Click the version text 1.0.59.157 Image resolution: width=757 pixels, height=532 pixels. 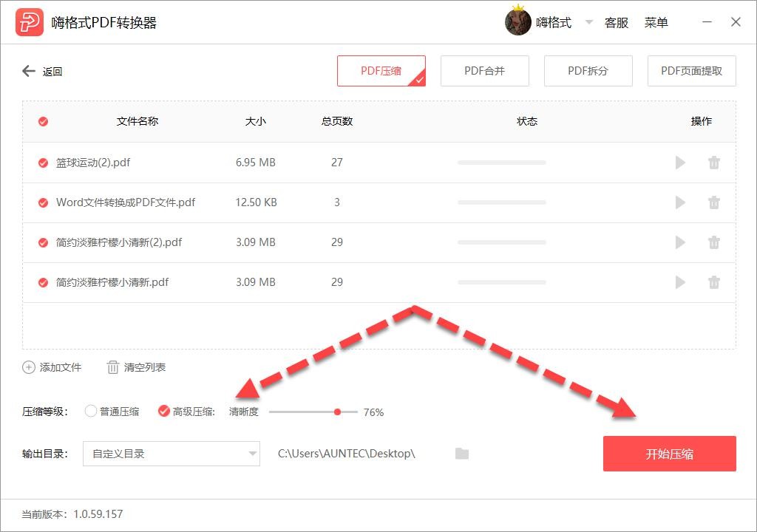pos(98,514)
